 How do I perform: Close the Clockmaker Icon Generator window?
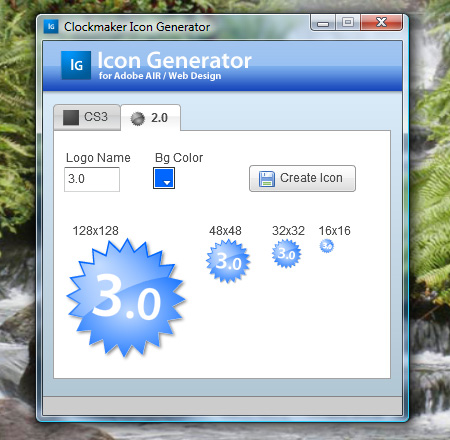coord(381,23)
